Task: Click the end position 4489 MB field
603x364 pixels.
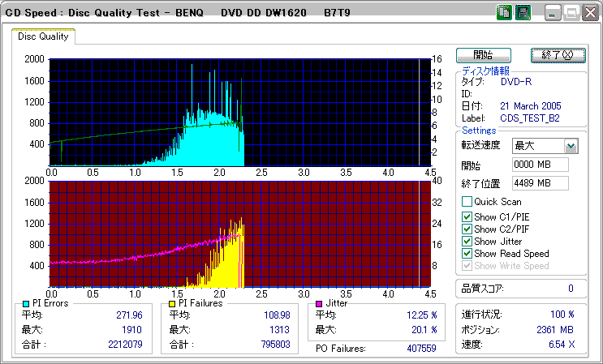Action: (x=541, y=183)
